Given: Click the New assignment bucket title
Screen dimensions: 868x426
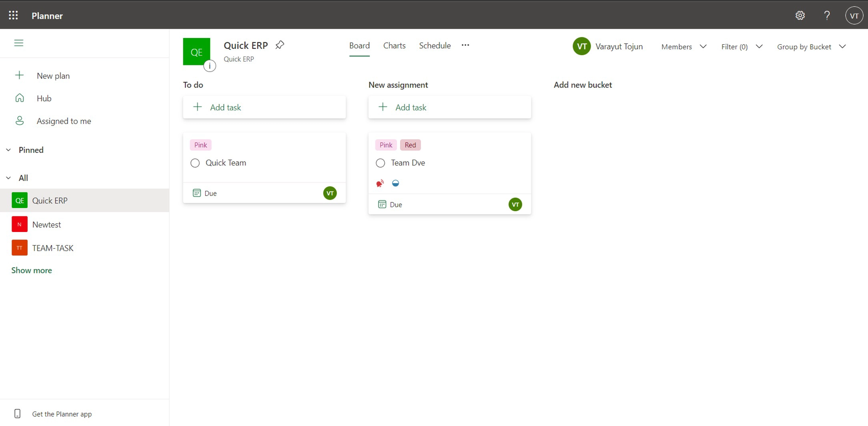Looking at the screenshot, I should coord(398,85).
